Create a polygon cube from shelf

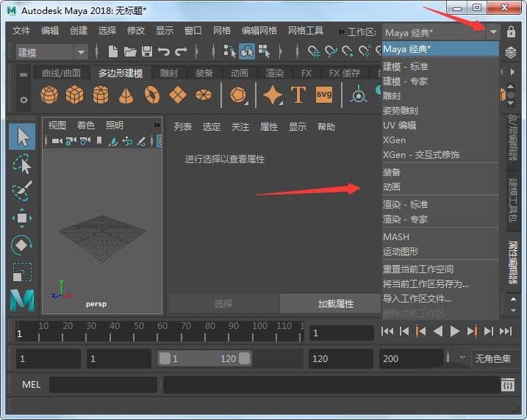[74, 95]
